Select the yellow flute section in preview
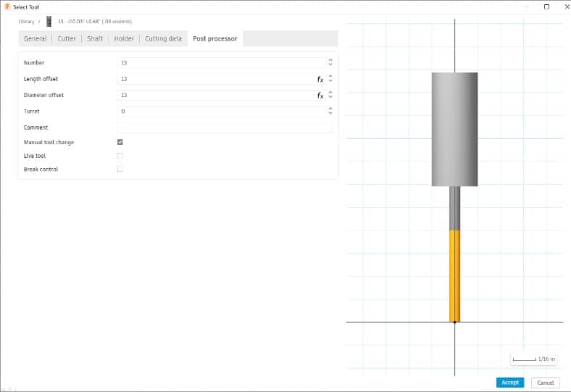571x392 pixels. pos(454,276)
